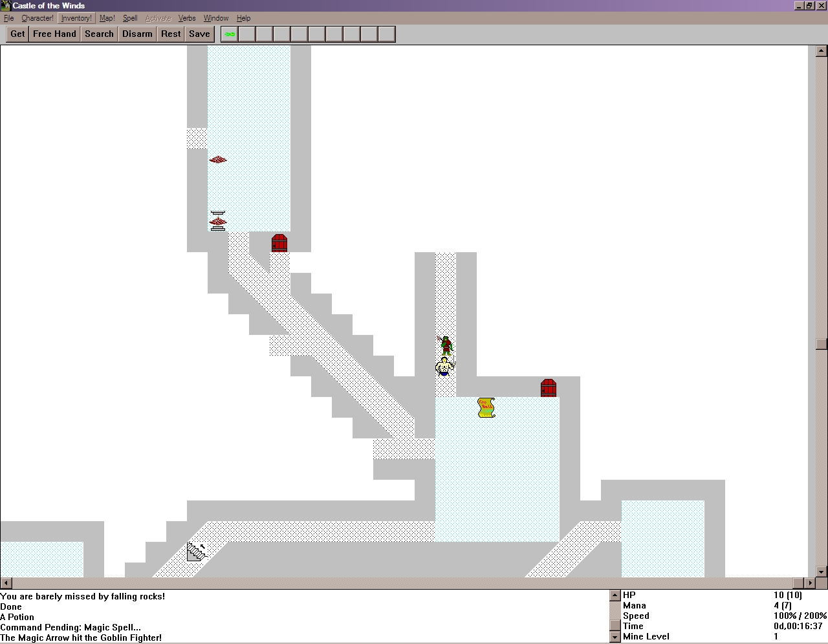This screenshot has height=644, width=828.
Task: Click the map vertical scrollbar thumb
Action: point(822,344)
